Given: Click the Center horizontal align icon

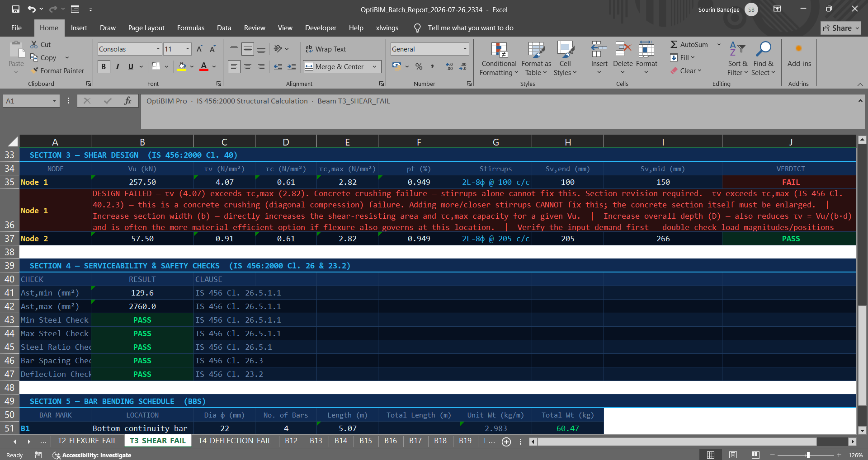Looking at the screenshot, I should [x=248, y=66].
